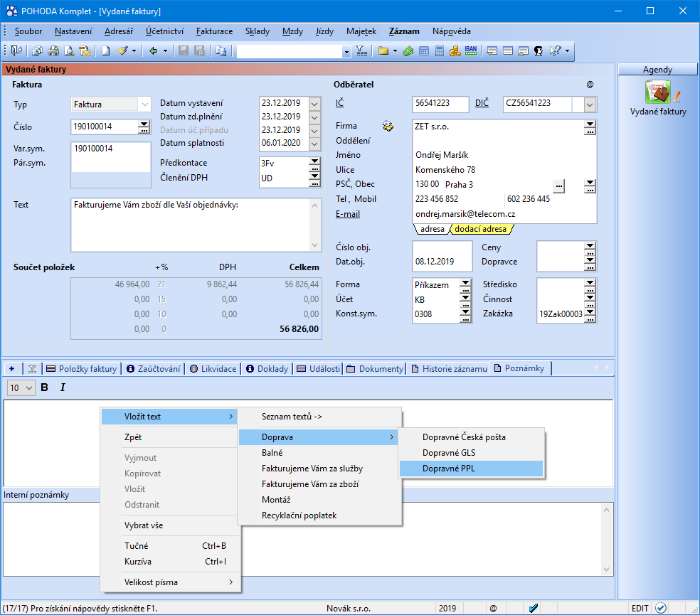
Task: Click the green back arrow icon
Action: pos(153,51)
